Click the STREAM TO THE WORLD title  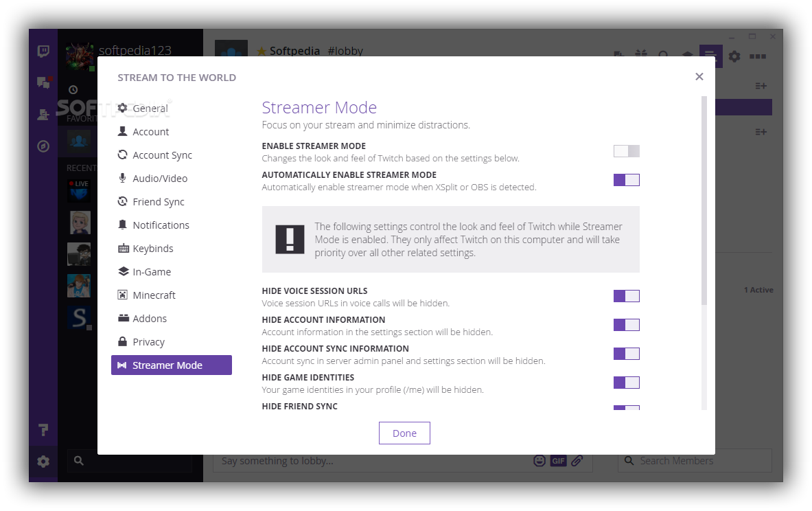[x=176, y=78]
